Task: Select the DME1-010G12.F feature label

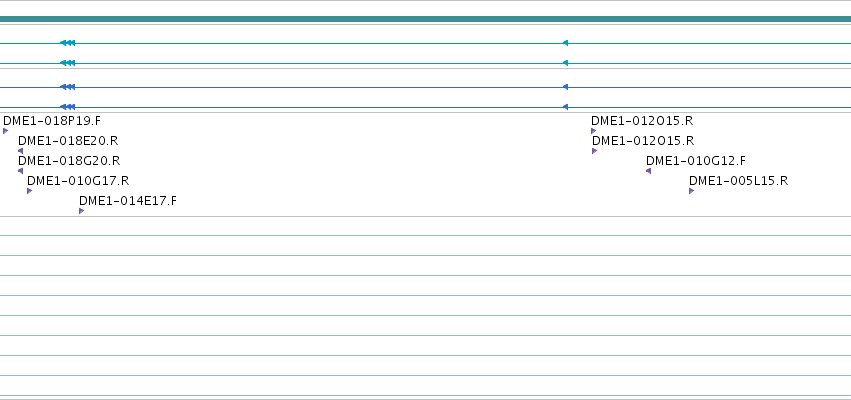Action: click(x=696, y=161)
